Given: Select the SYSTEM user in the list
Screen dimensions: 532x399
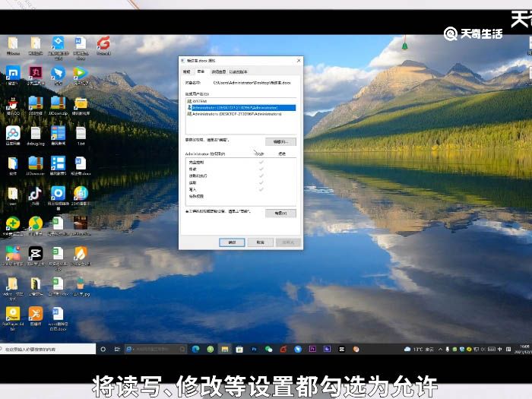Looking at the screenshot, I should point(200,101).
